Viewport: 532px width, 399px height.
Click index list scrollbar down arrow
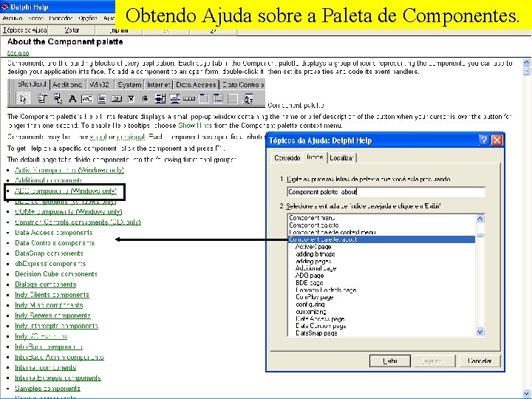(480, 332)
